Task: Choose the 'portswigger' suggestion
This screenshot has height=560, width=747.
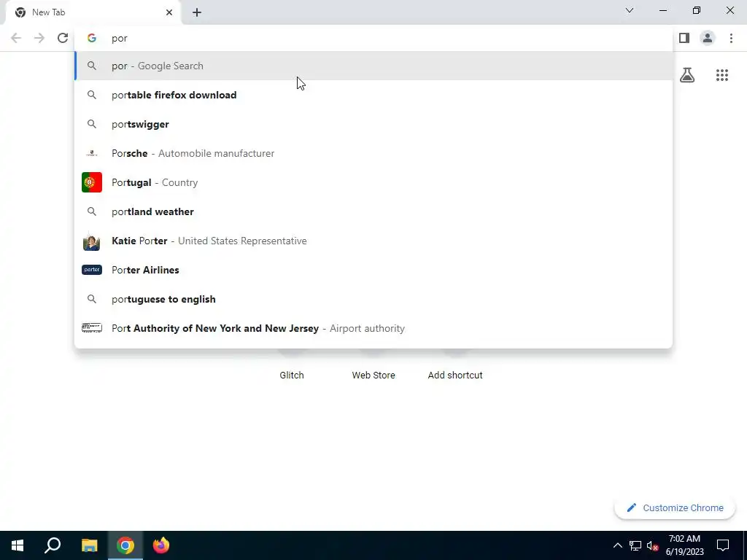Action: [x=373, y=124]
